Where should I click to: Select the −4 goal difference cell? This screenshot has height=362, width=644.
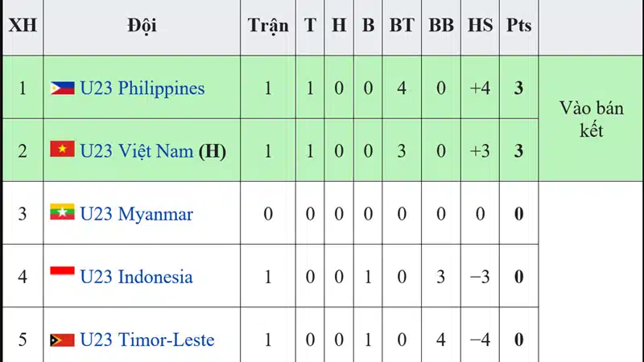[x=480, y=339]
